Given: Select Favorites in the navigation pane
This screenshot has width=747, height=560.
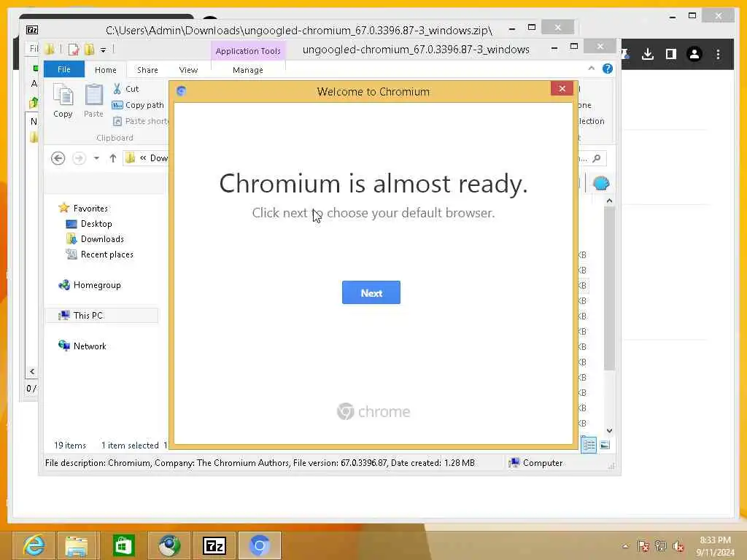Looking at the screenshot, I should (x=83, y=208).
